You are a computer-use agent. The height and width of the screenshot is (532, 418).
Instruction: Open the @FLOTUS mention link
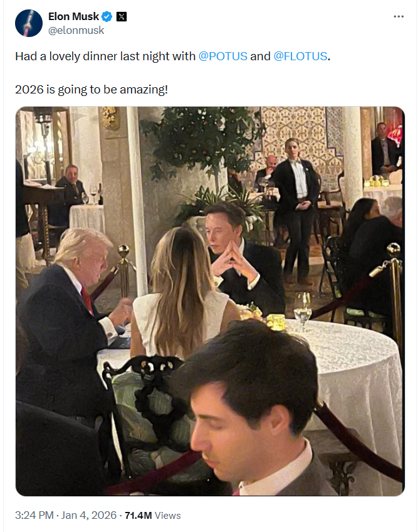point(300,56)
